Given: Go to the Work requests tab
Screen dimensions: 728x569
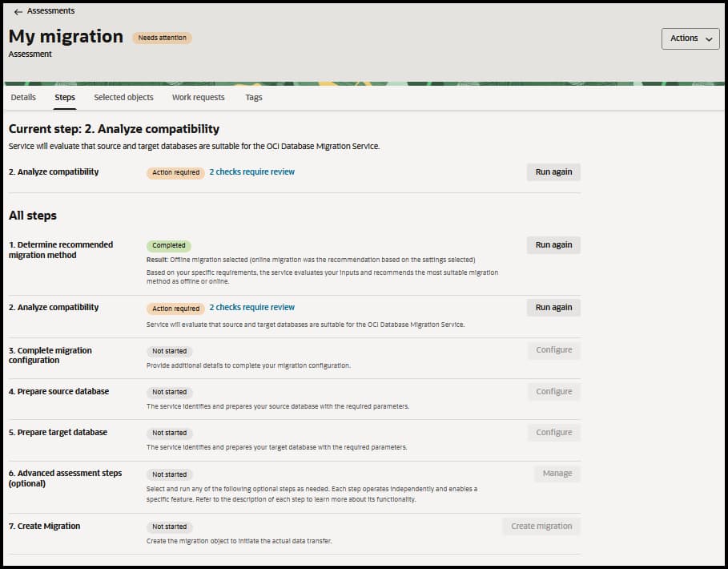Looking at the screenshot, I should (x=198, y=98).
